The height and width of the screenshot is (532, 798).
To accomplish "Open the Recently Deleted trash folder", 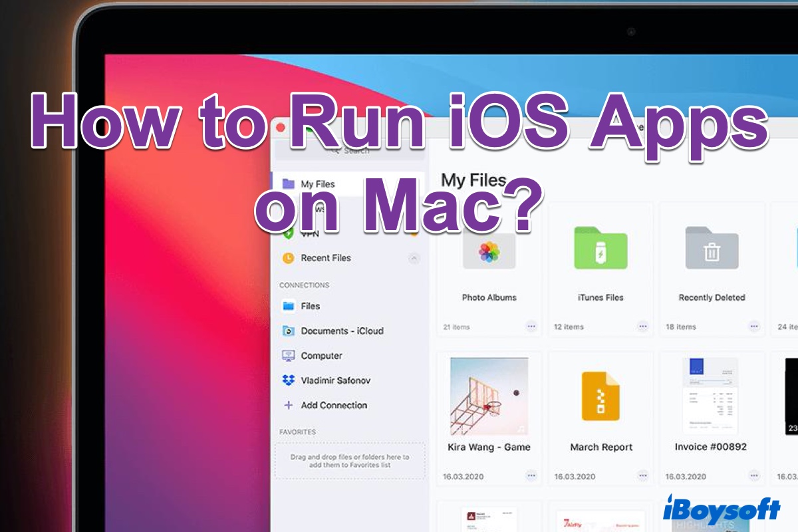I will (712, 249).
